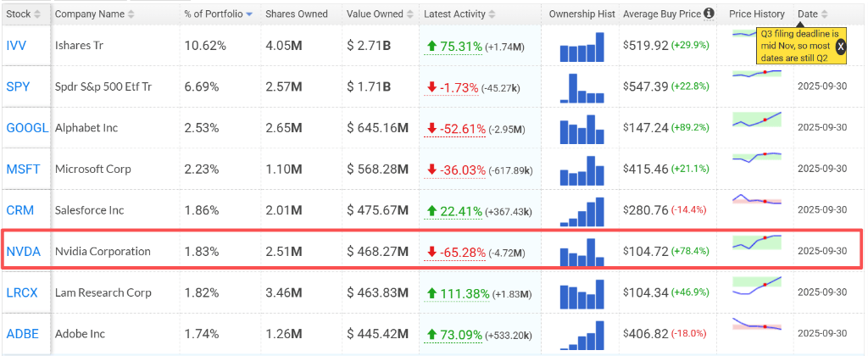Click sort arrows beside Stock header

39,14
